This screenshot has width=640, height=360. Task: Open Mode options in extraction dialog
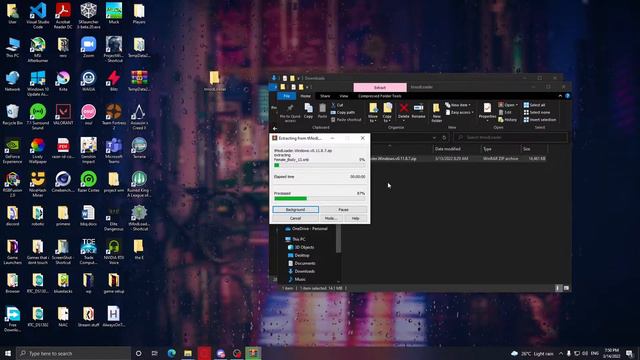click(x=331, y=218)
